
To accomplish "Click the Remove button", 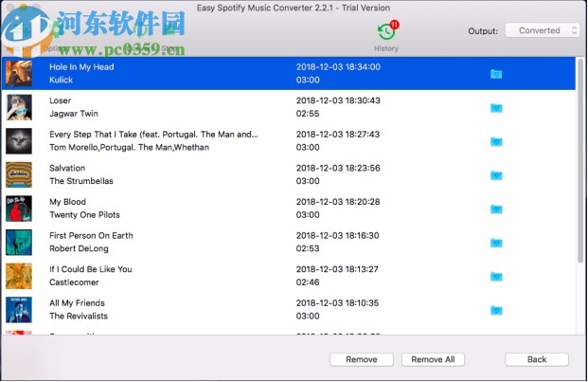I will 362,359.
